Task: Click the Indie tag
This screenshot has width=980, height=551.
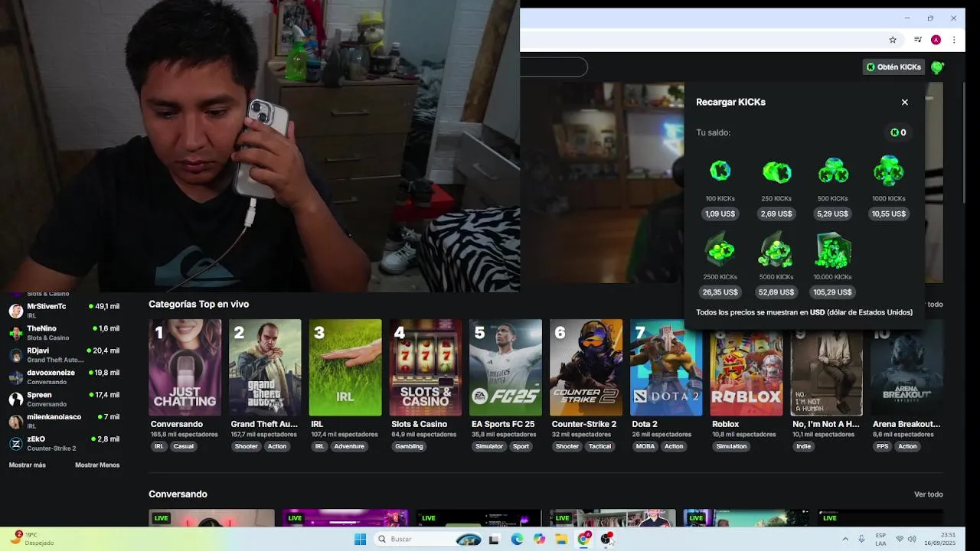Action: (x=803, y=446)
